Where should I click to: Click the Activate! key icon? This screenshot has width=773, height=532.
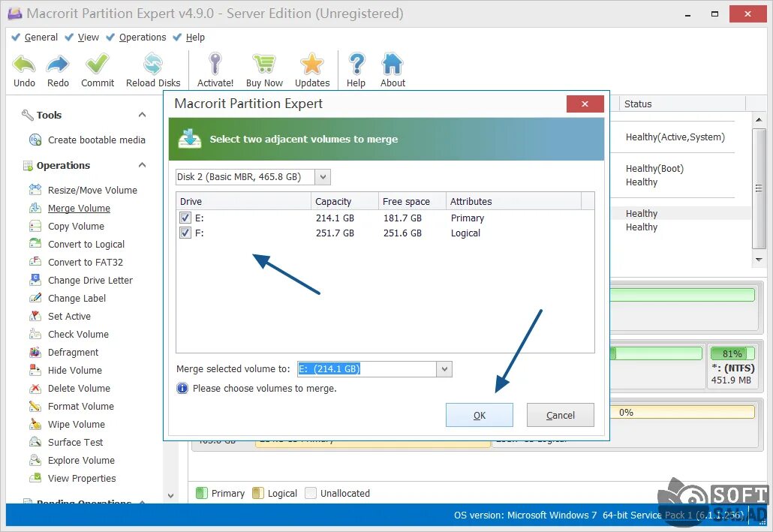tap(215, 64)
